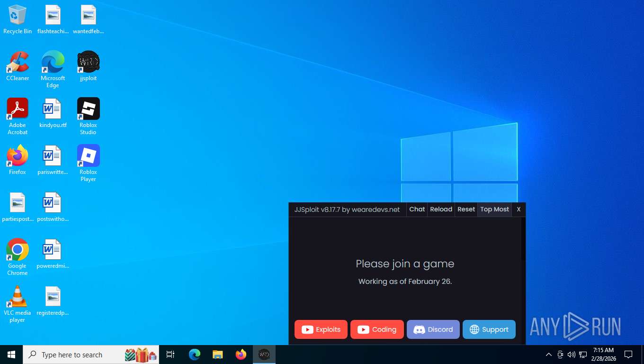Open Adobe Acrobat desktop shortcut

coord(18,117)
